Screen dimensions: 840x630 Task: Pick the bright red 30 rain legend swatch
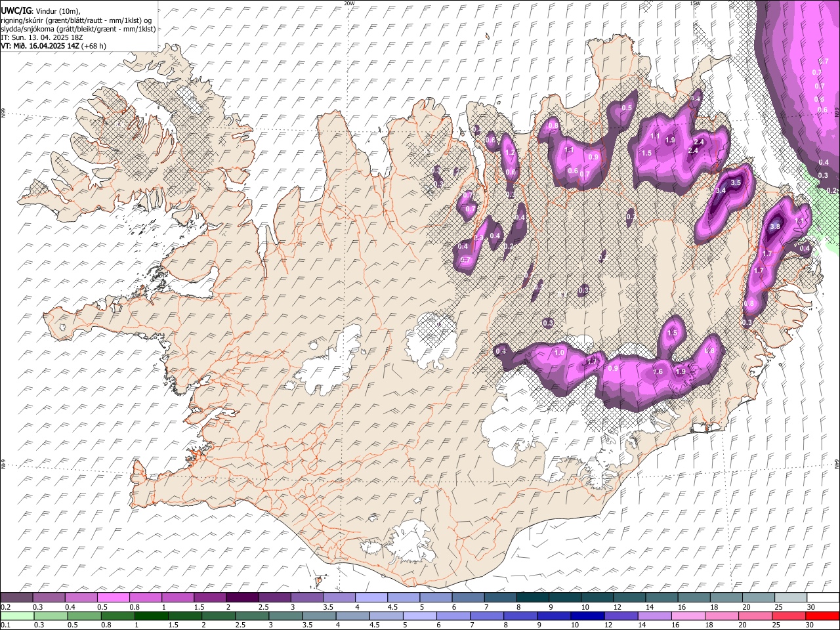click(823, 616)
